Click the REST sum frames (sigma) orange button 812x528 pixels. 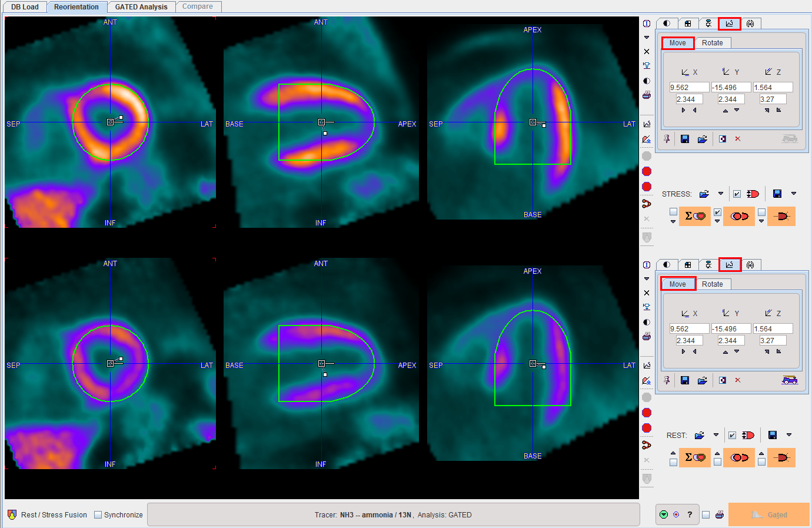(695, 457)
